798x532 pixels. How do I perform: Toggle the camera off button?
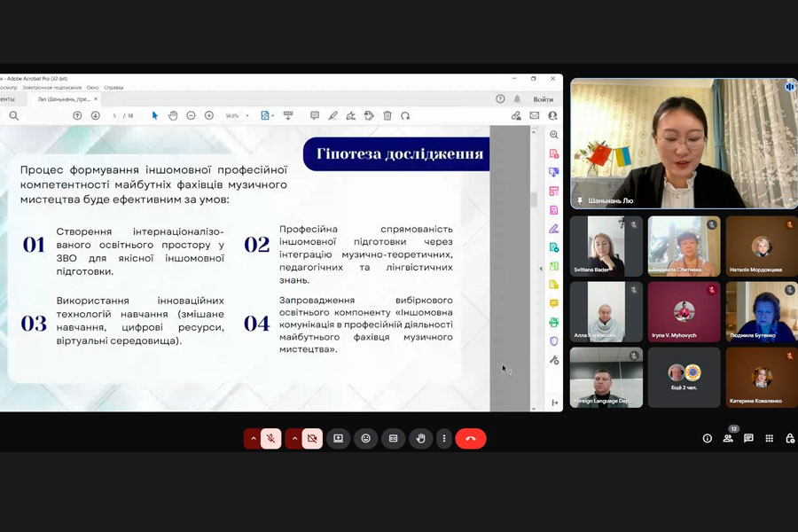(x=312, y=438)
